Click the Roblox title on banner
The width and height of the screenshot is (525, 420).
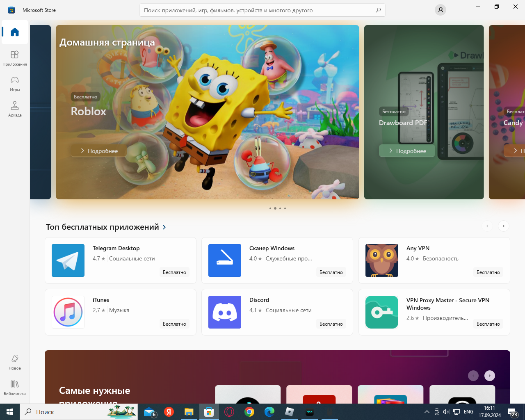pos(89,112)
